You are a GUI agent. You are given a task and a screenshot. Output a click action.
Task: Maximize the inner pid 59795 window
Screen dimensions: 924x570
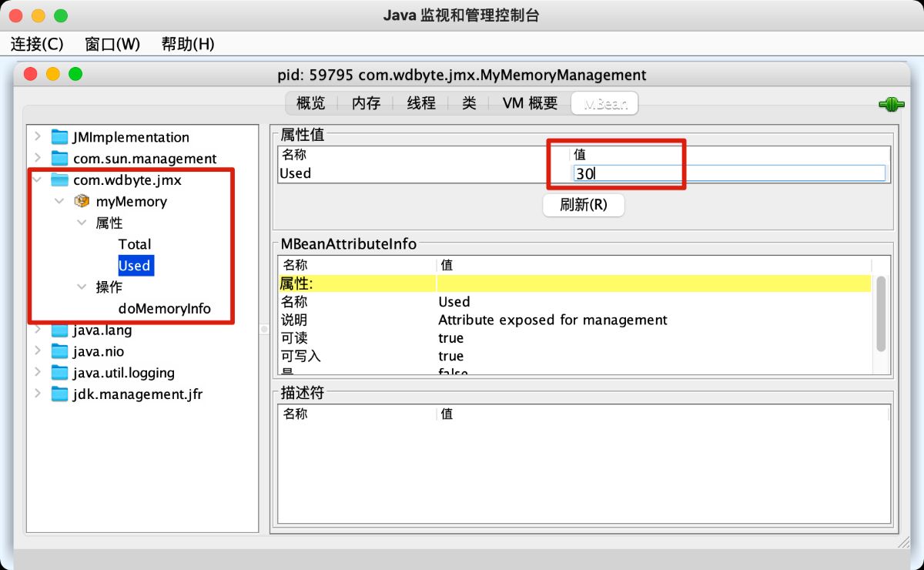point(75,75)
